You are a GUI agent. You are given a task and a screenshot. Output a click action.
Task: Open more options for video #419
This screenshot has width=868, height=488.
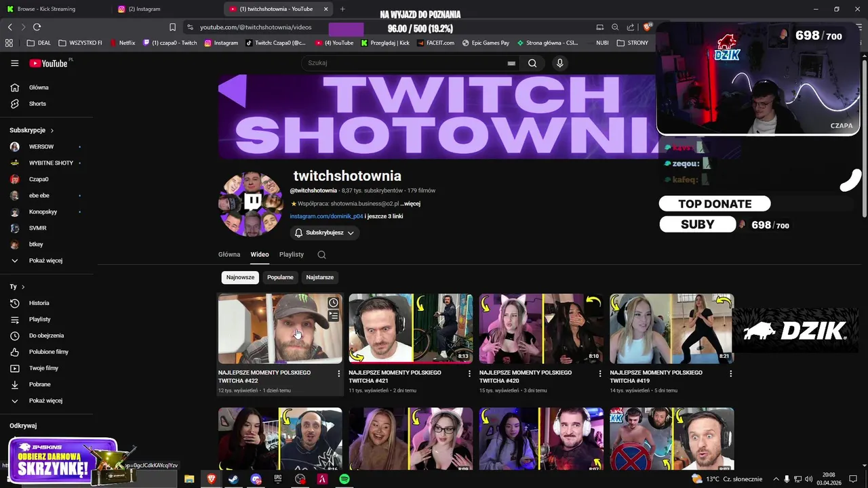point(730,373)
